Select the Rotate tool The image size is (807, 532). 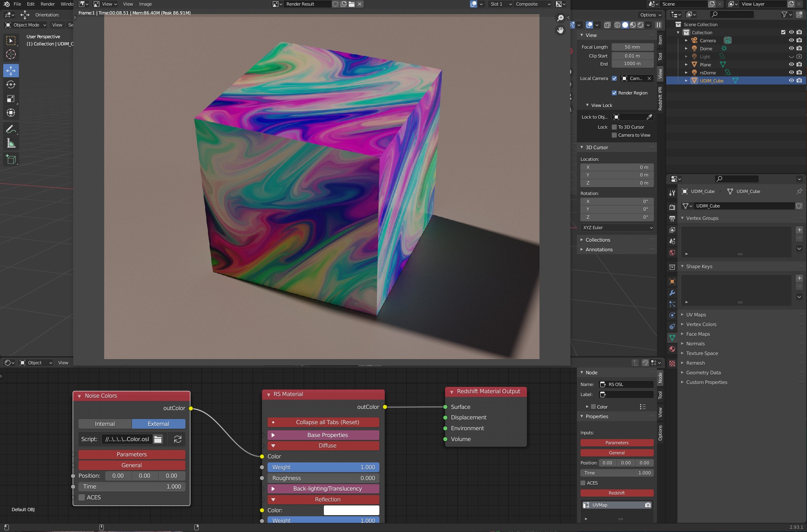(11, 85)
